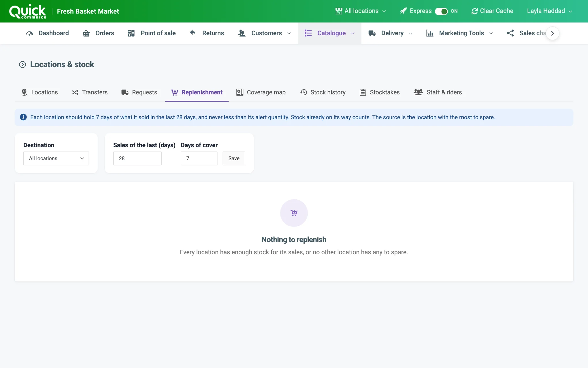Click the blue info icon in the banner

pos(23,117)
